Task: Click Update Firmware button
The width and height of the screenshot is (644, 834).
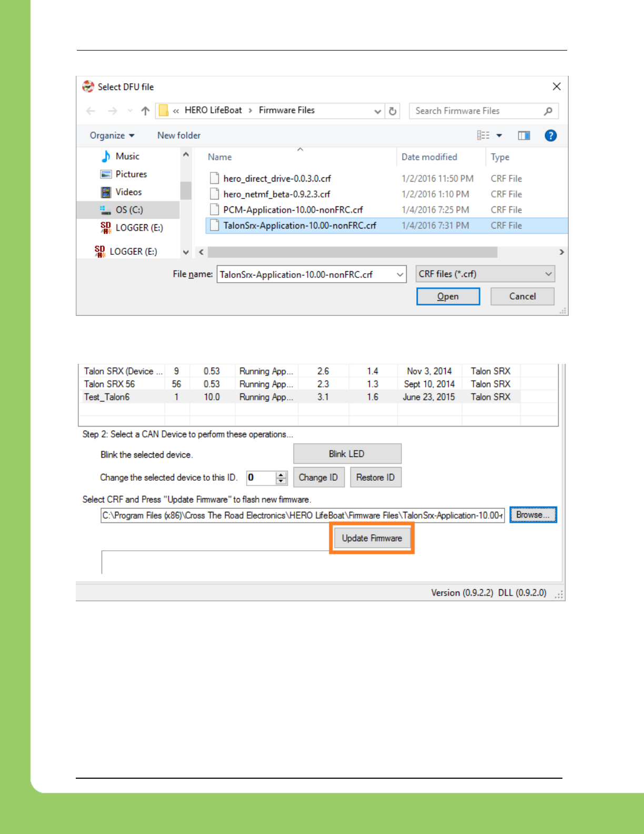Action: click(372, 538)
